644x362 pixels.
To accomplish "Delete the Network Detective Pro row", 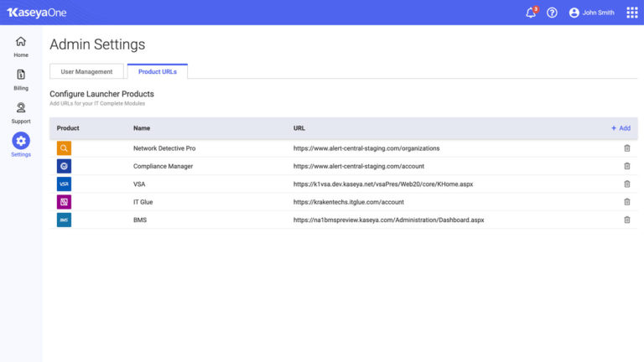I will [x=626, y=148].
